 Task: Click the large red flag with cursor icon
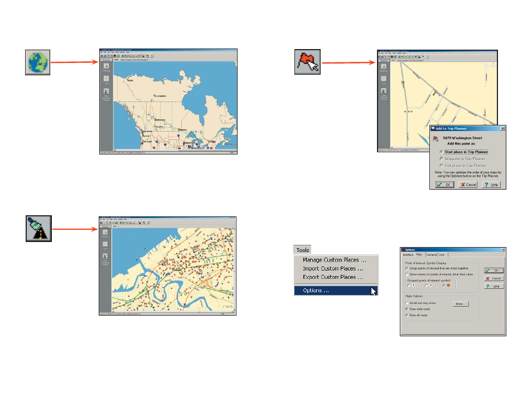pos(307,62)
